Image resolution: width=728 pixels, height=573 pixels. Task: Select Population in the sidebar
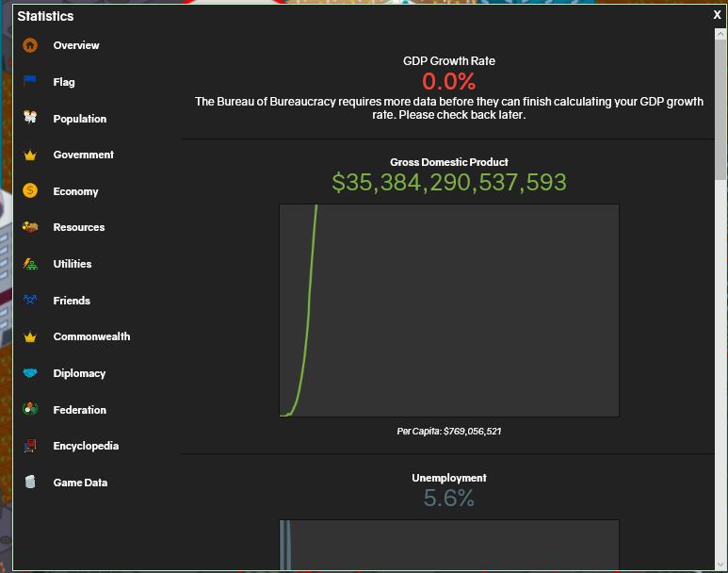80,119
